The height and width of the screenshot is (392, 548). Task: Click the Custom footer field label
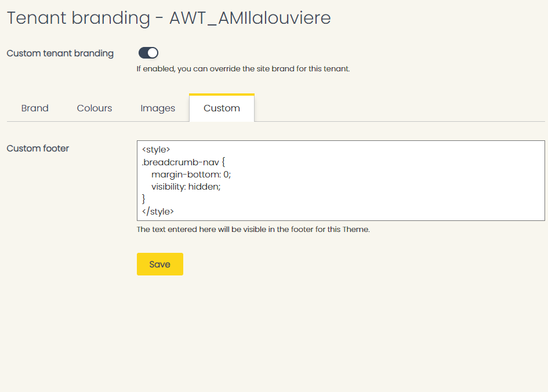point(38,148)
